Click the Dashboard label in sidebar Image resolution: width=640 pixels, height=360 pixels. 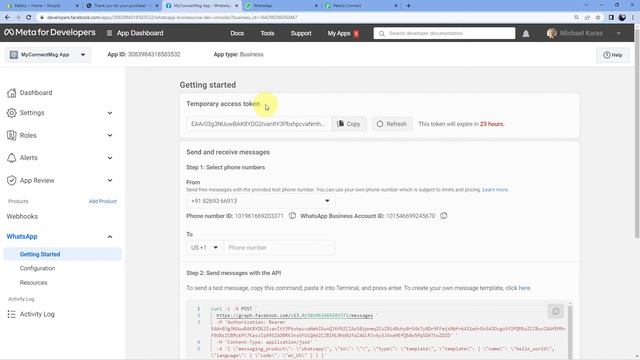(36, 93)
